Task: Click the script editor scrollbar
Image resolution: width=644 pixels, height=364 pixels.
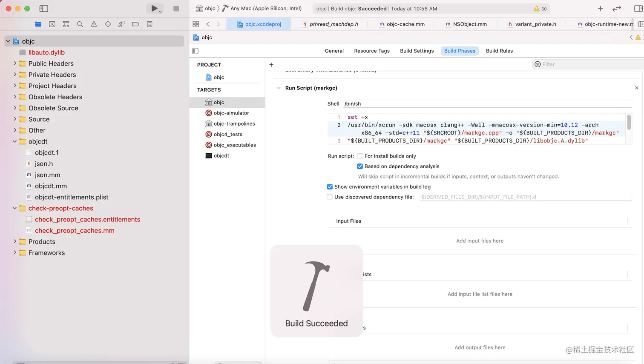Action: tap(629, 122)
